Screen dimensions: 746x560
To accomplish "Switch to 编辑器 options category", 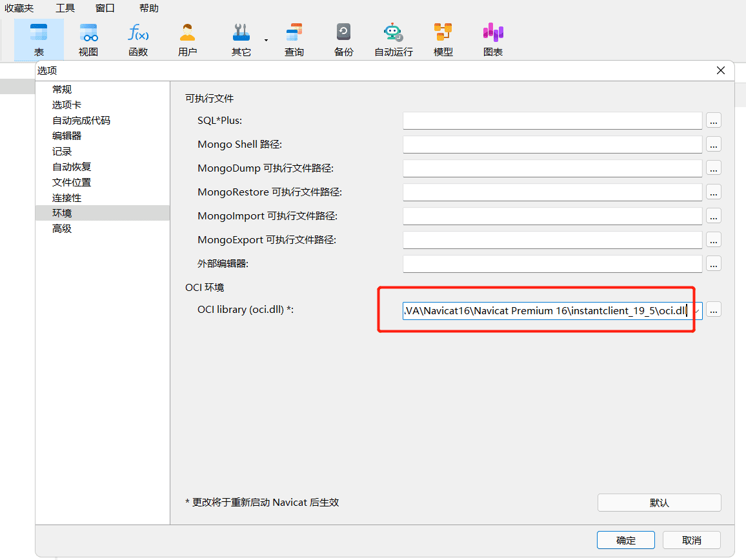I will click(67, 136).
